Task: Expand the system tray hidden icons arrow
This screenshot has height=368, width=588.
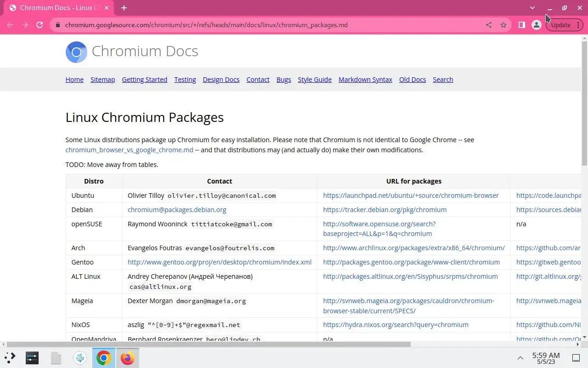Action: [x=520, y=358]
